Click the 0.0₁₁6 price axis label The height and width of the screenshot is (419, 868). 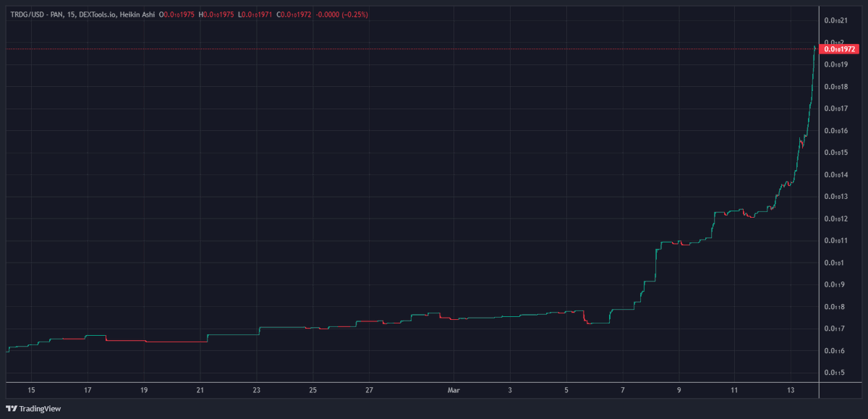pyautogui.click(x=833, y=351)
